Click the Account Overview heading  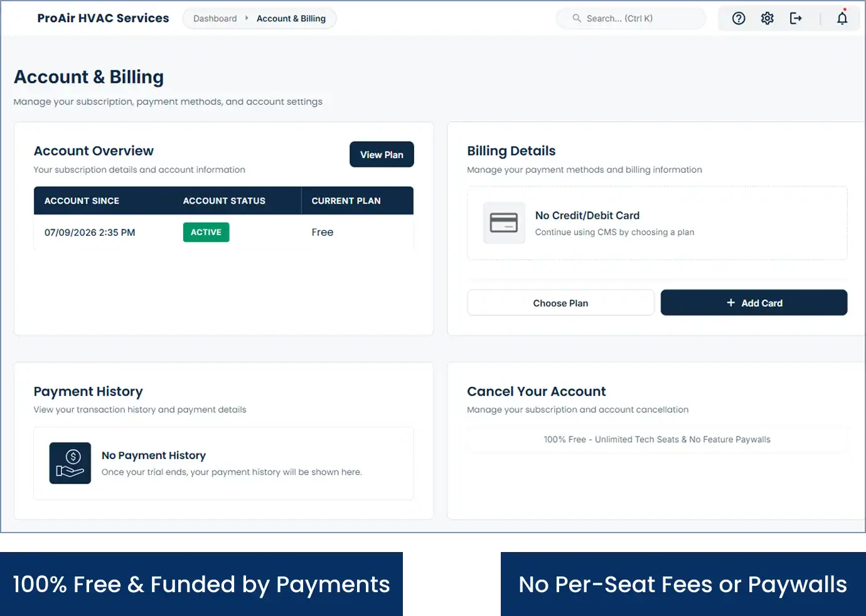click(94, 151)
